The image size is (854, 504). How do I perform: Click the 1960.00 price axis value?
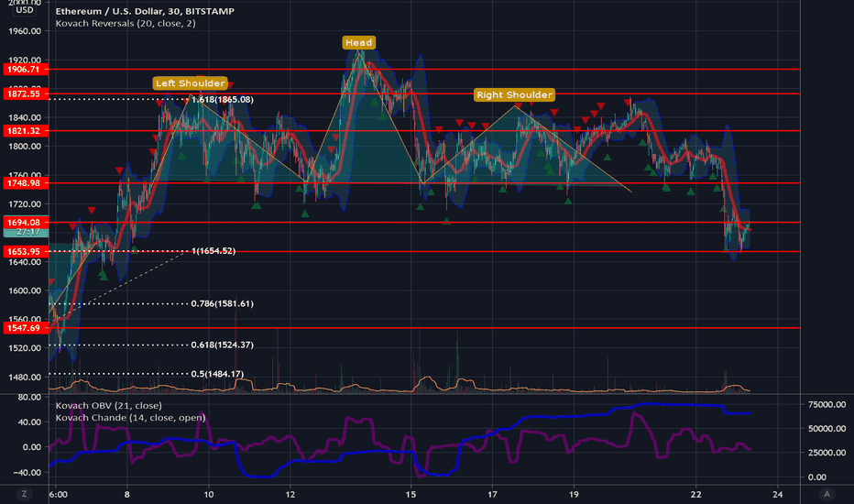[25, 31]
